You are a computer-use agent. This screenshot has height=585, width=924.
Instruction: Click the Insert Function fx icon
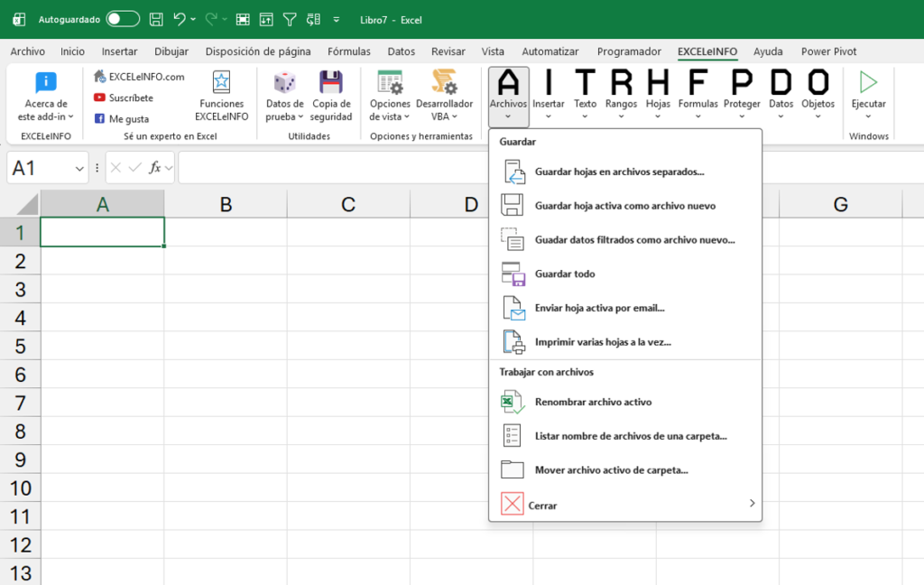point(154,168)
